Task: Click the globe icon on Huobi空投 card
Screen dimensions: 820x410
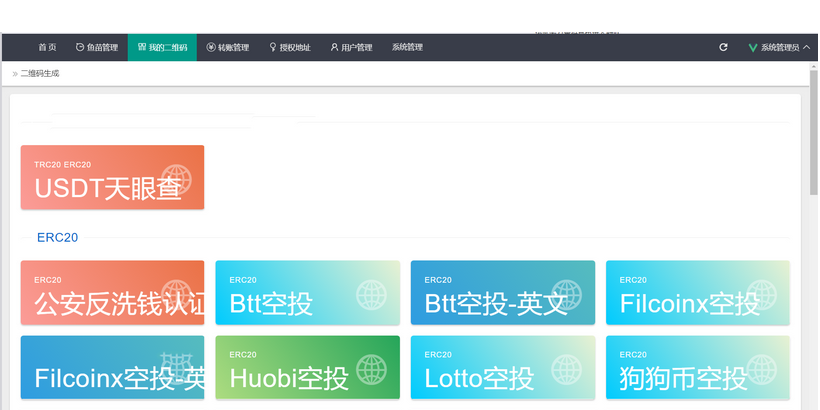Action: pyautogui.click(x=371, y=370)
